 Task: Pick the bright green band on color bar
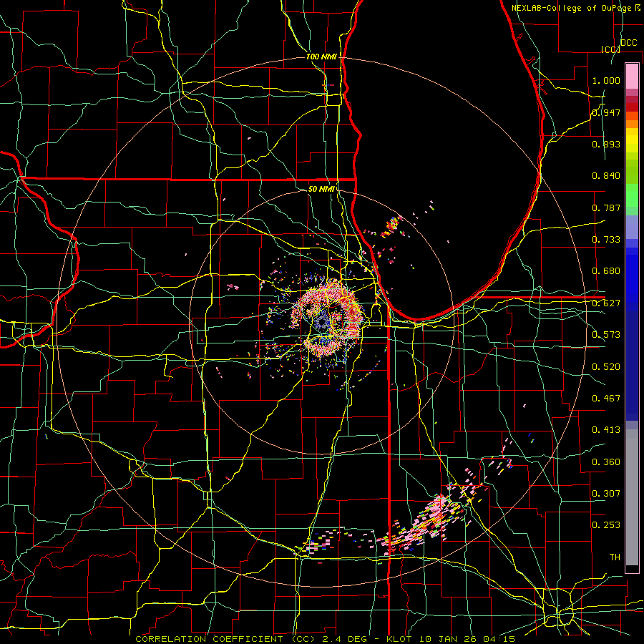click(632, 195)
